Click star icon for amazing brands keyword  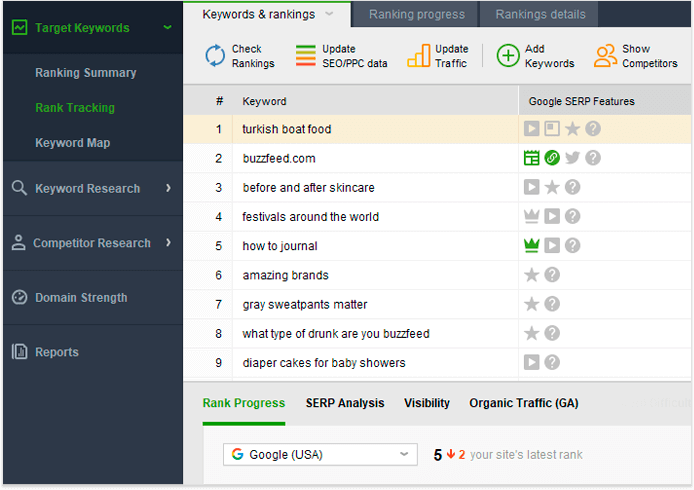click(x=532, y=275)
